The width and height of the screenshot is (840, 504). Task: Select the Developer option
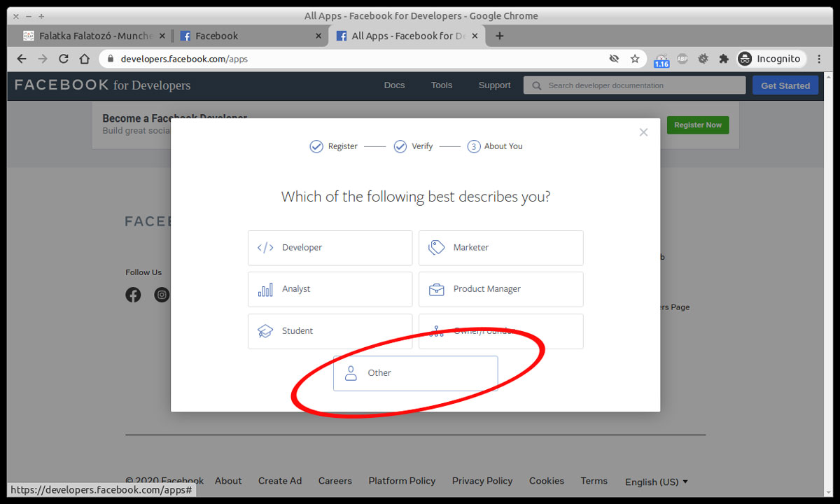tap(330, 248)
